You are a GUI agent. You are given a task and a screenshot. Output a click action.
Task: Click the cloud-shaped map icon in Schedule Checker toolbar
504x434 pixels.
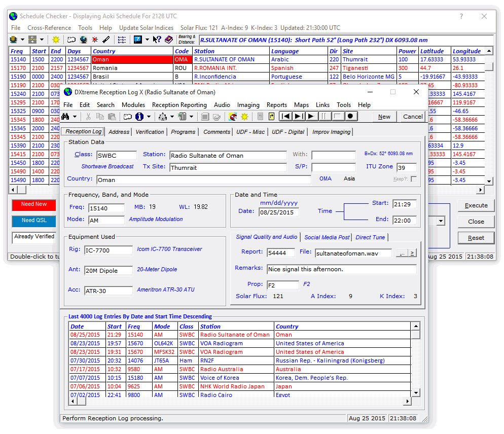pos(71,40)
